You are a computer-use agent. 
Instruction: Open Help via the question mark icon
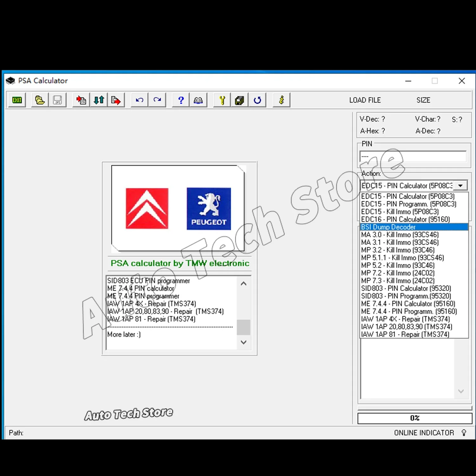pyautogui.click(x=180, y=100)
